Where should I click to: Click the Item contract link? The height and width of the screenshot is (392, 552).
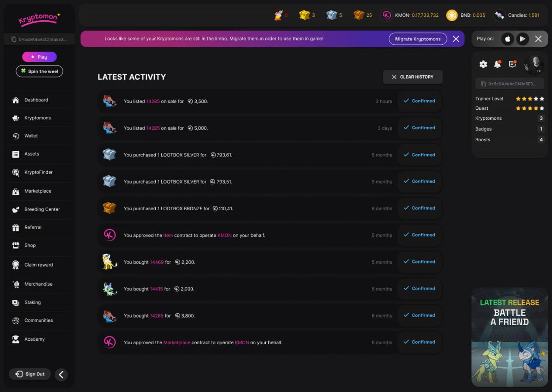pos(168,236)
